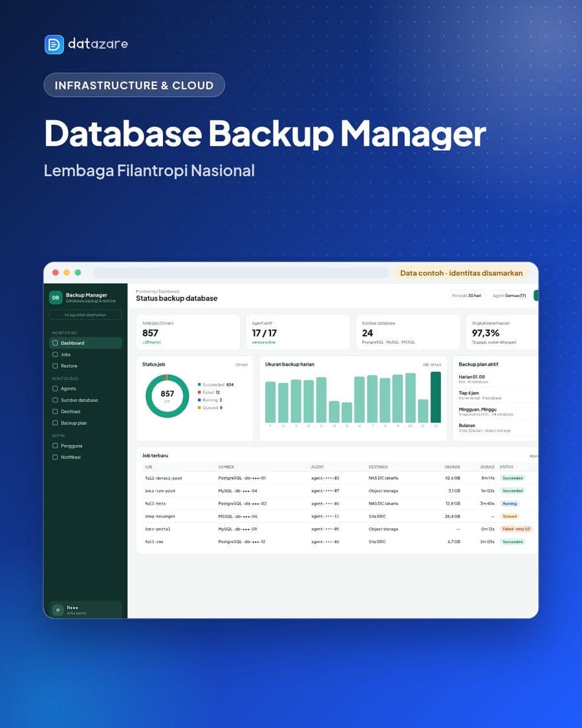The width and height of the screenshot is (582, 728).
Task: Click the Destinasi sidebar icon
Action: coord(55,412)
